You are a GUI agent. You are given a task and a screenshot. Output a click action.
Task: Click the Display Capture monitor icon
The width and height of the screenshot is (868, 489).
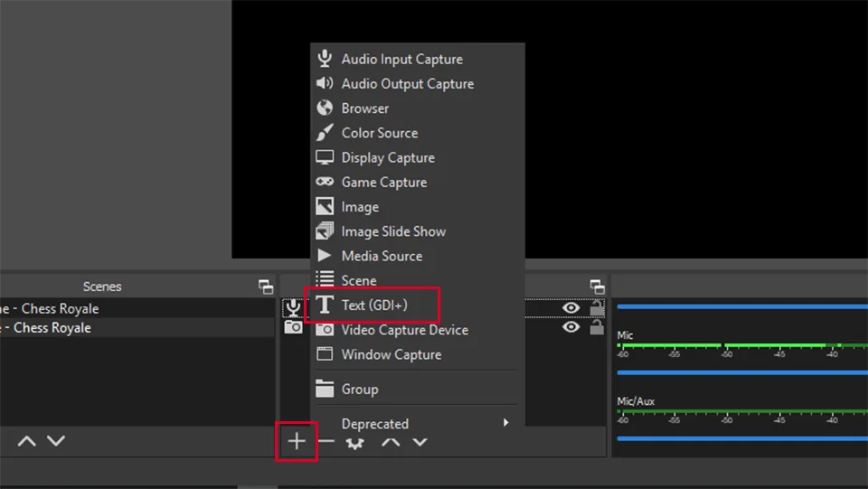point(325,157)
